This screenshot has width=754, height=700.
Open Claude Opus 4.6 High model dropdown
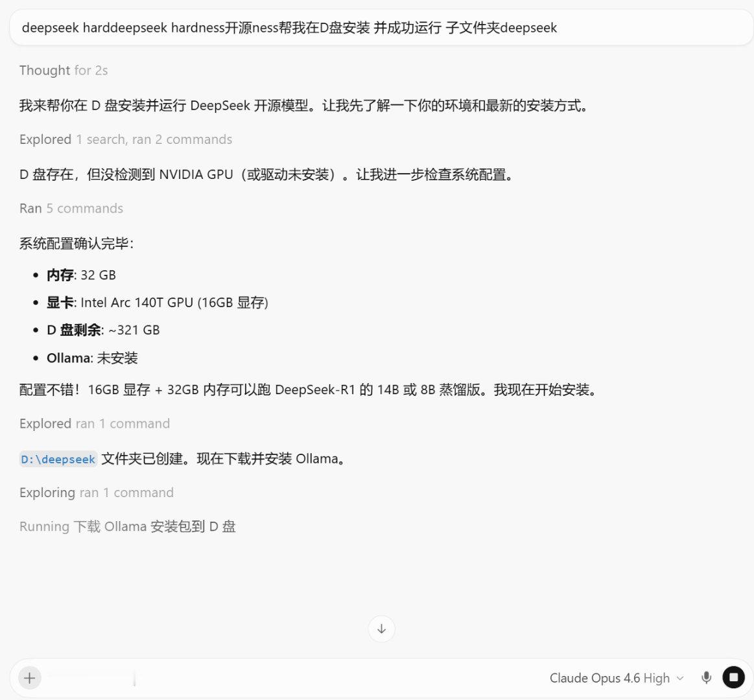616,678
